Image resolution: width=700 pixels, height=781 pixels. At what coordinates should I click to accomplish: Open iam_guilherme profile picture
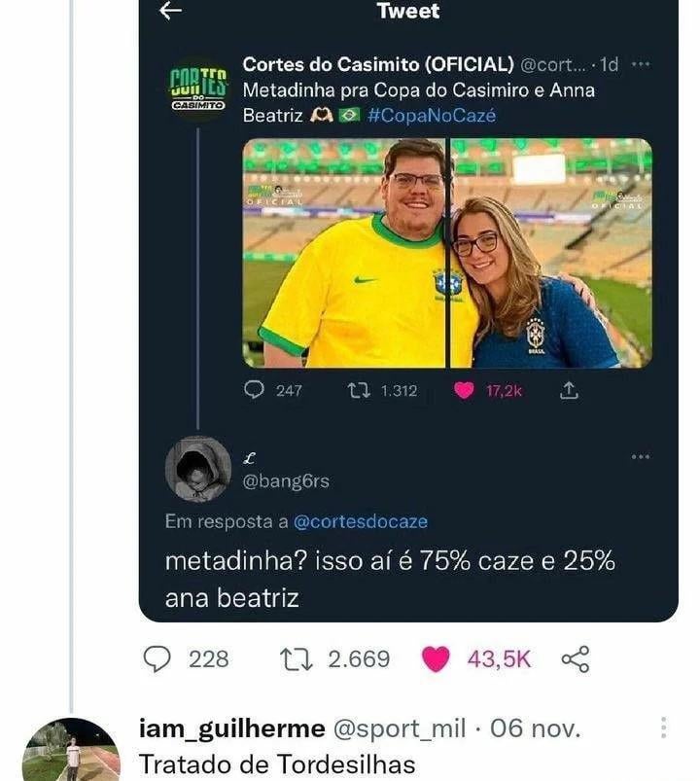tap(70, 751)
